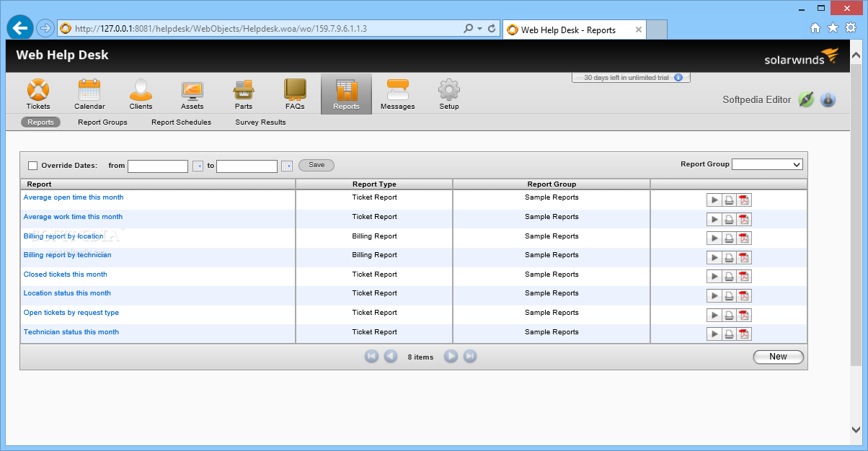Open the Open tickets by request type link
Viewport: 868px width, 451px height.
click(71, 313)
